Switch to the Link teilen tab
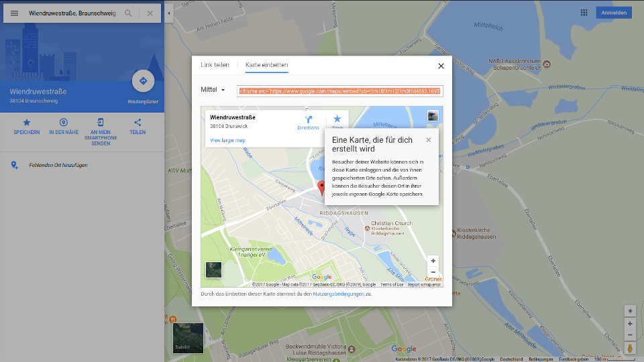This screenshot has width=644, height=362. (215, 65)
